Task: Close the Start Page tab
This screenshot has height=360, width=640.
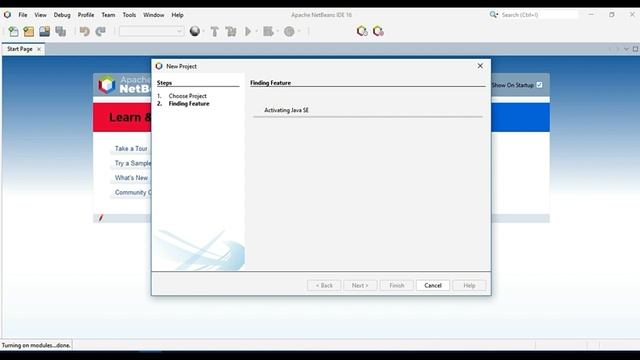Action: [x=39, y=49]
